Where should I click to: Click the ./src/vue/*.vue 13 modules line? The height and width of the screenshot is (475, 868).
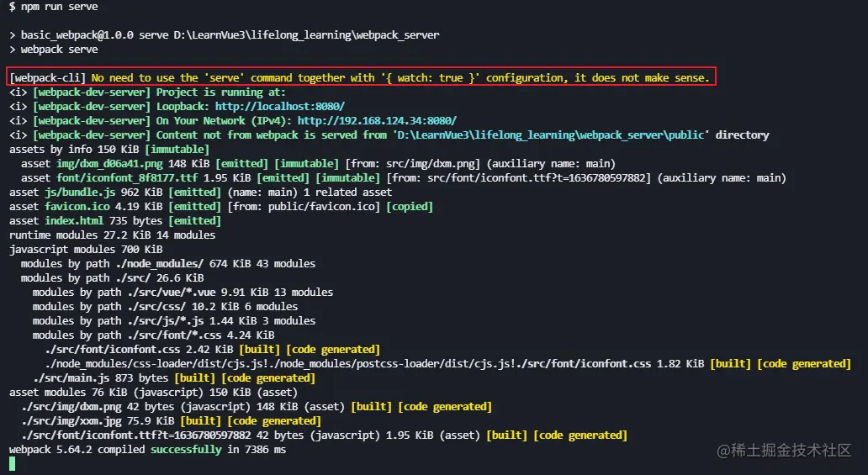pyautogui.click(x=183, y=293)
